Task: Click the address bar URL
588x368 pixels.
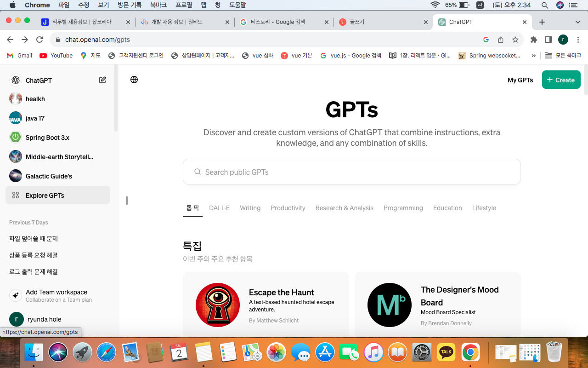Action: point(97,40)
